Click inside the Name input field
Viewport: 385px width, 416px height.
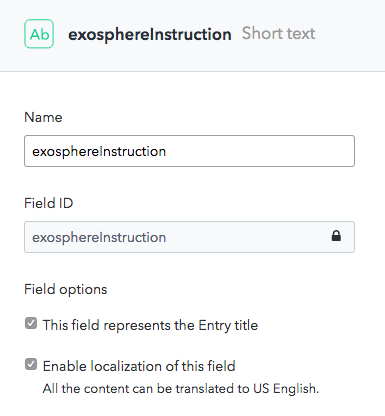click(x=189, y=151)
